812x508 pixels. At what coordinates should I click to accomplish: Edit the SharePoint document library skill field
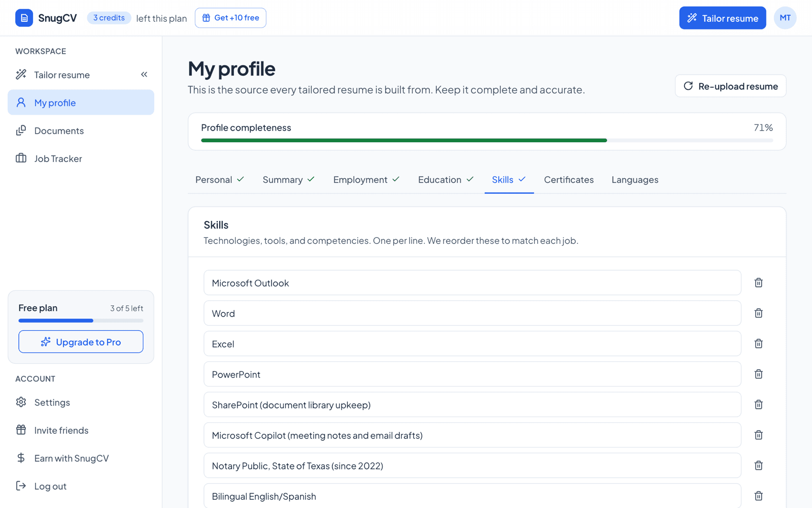point(472,404)
